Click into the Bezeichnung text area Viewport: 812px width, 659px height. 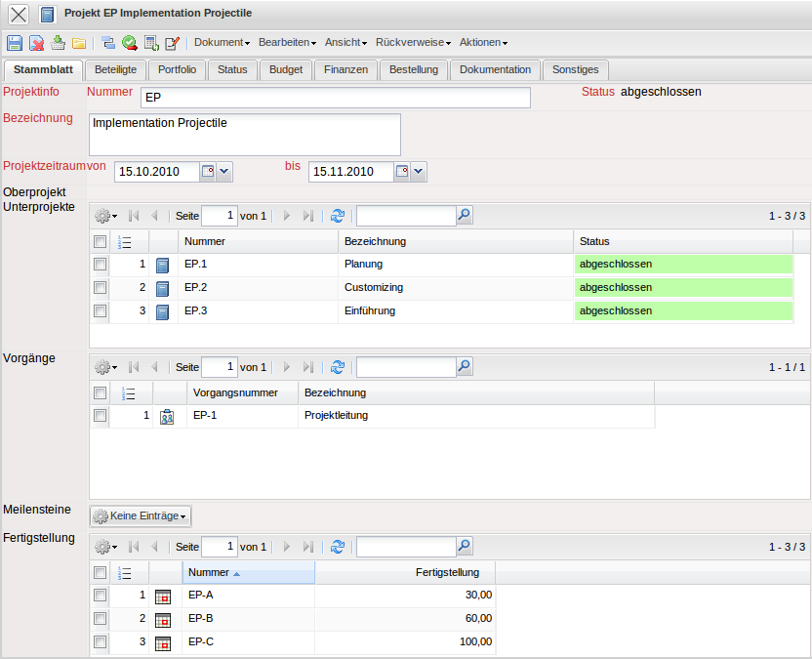244,135
